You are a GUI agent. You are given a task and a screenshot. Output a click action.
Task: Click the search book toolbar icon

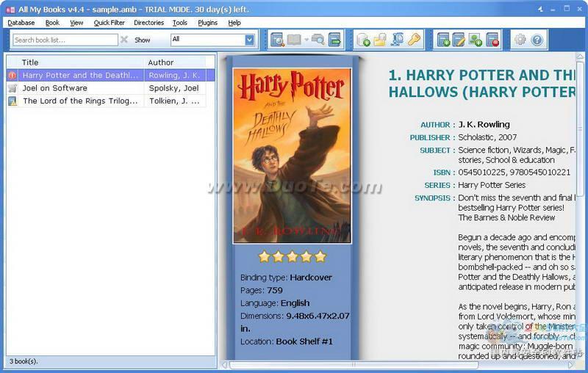point(278,40)
